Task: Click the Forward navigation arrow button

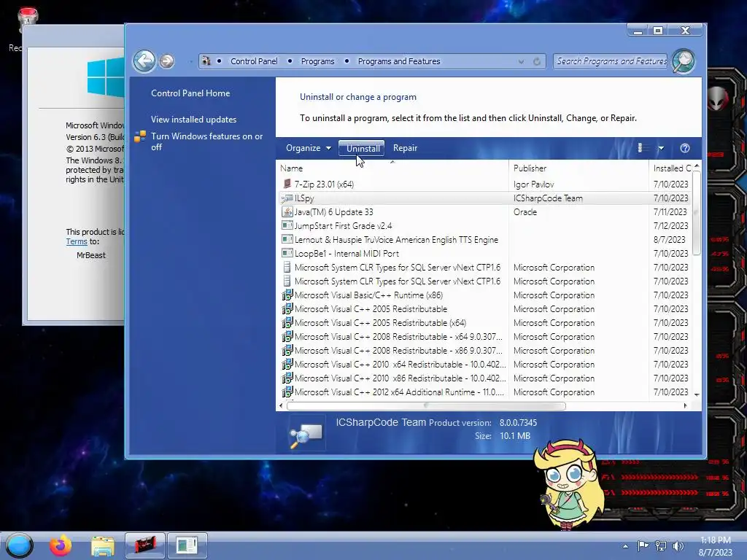Action: click(167, 61)
